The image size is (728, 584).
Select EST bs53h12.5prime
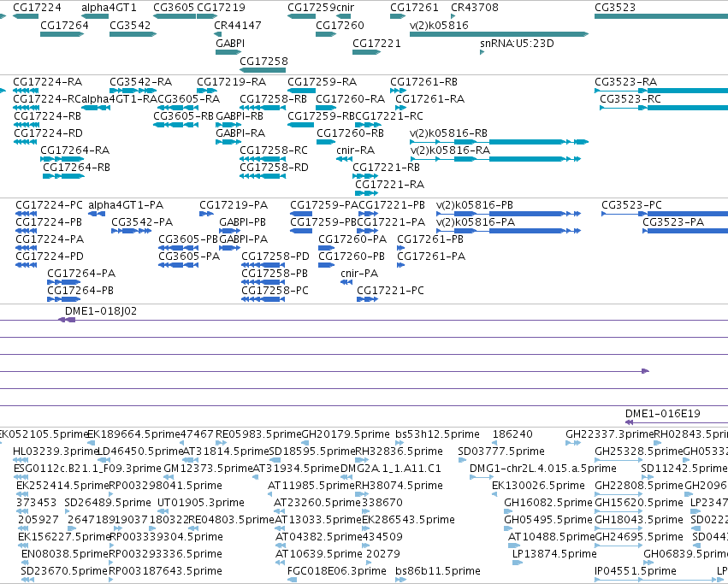coord(437,434)
